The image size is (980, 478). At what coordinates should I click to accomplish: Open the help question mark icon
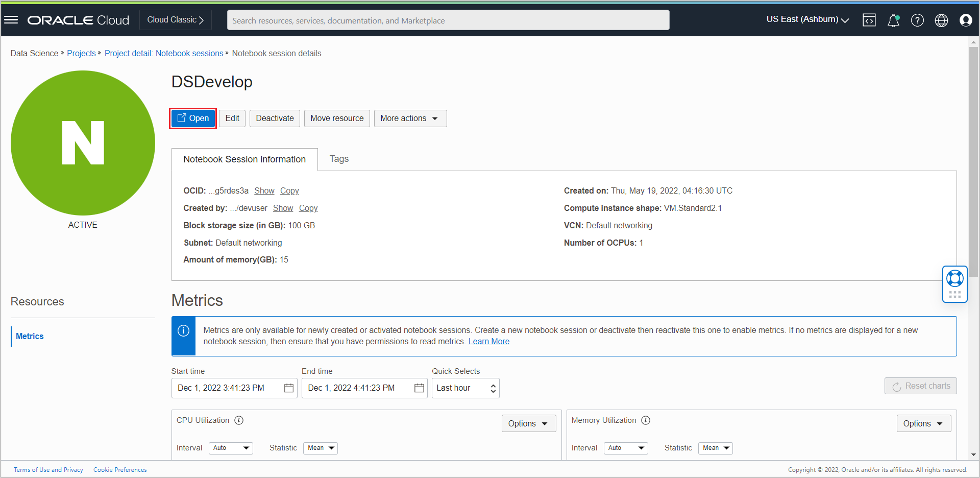[x=917, y=20]
